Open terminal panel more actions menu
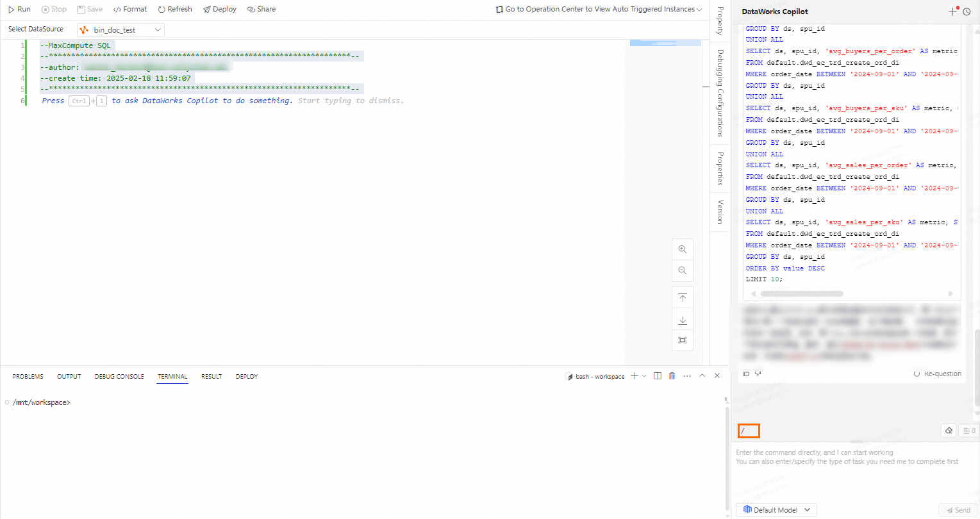Image resolution: width=980 pixels, height=519 pixels. (x=687, y=376)
